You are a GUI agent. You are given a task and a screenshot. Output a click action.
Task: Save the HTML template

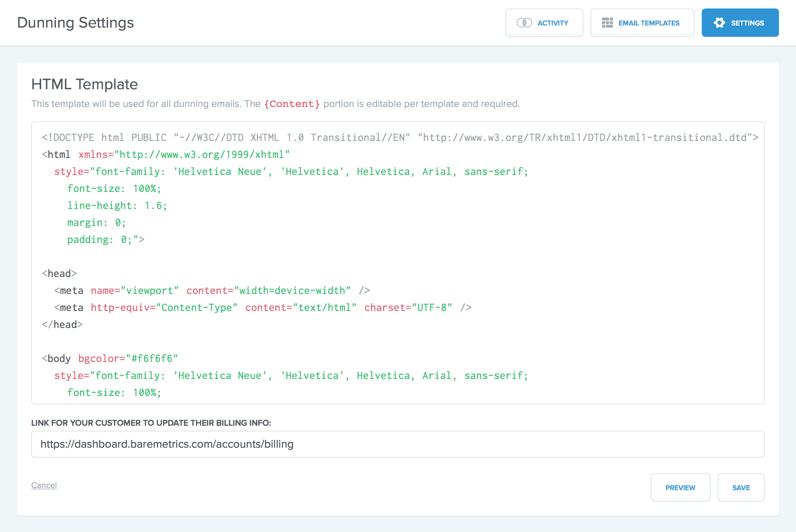click(x=741, y=487)
